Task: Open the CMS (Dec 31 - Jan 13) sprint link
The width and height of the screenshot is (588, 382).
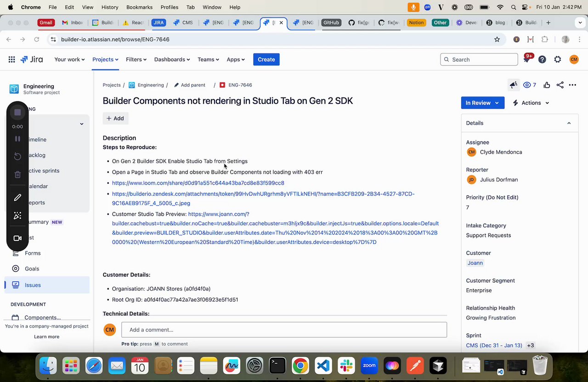Action: pyautogui.click(x=494, y=345)
